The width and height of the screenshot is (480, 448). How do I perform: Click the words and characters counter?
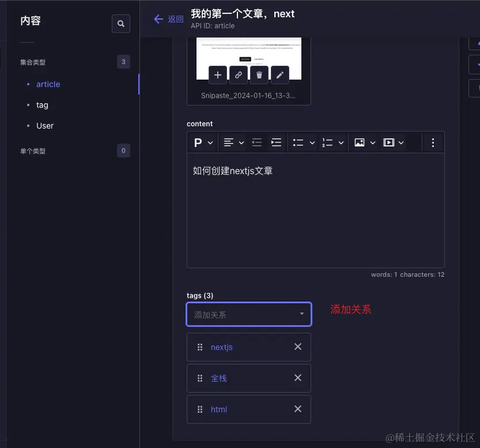point(407,274)
